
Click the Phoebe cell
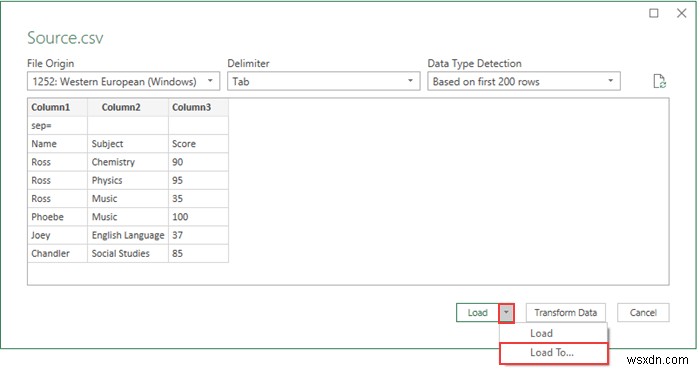coord(57,217)
